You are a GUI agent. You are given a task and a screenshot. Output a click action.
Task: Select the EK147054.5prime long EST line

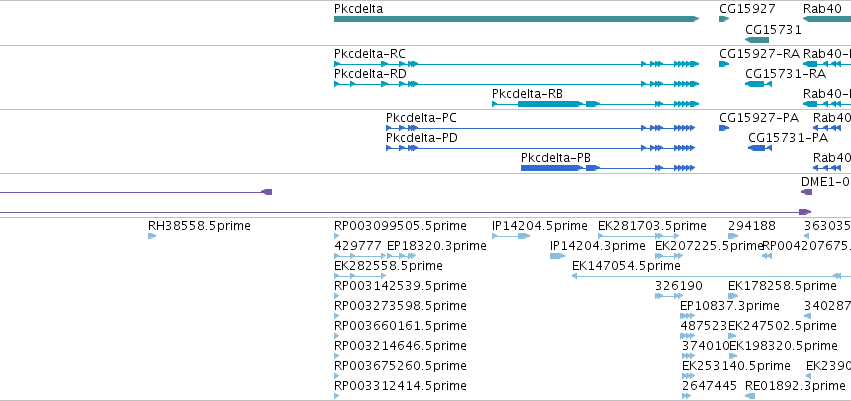pos(700,276)
